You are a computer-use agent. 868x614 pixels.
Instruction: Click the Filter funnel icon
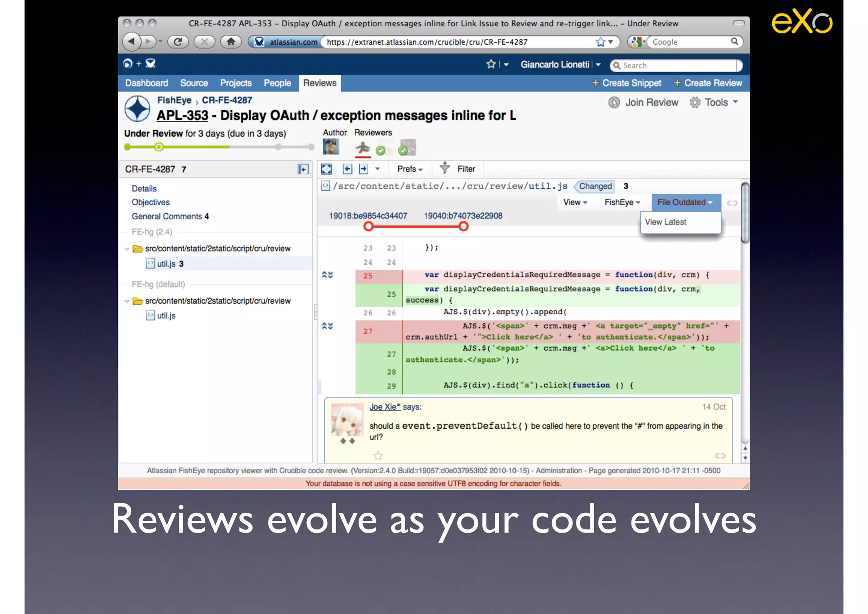coord(445,168)
